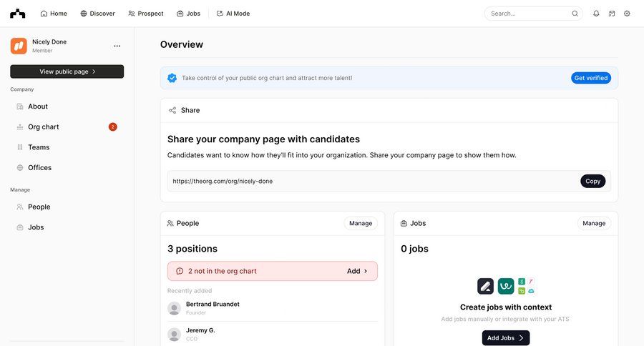Open the settings gear icon

[x=627, y=14]
